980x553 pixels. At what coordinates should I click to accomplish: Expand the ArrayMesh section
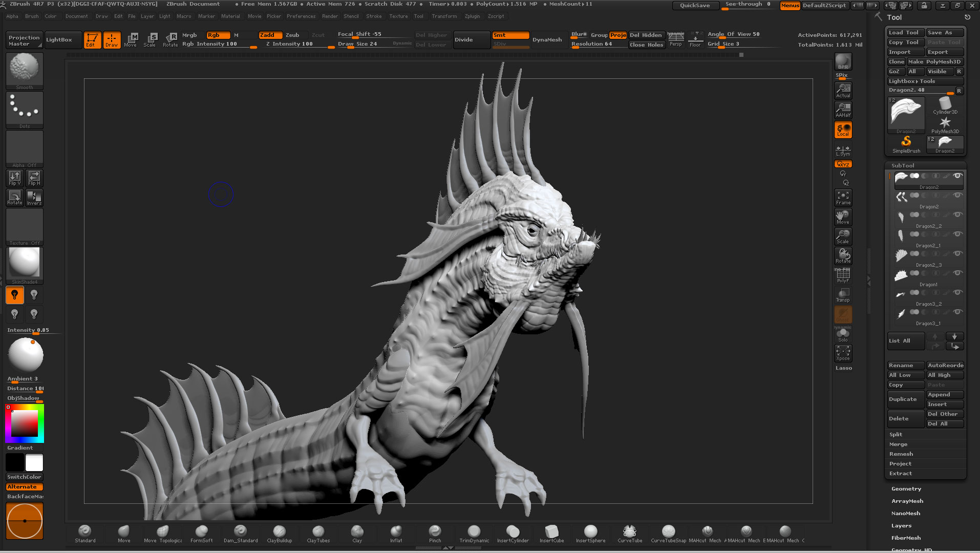point(907,501)
